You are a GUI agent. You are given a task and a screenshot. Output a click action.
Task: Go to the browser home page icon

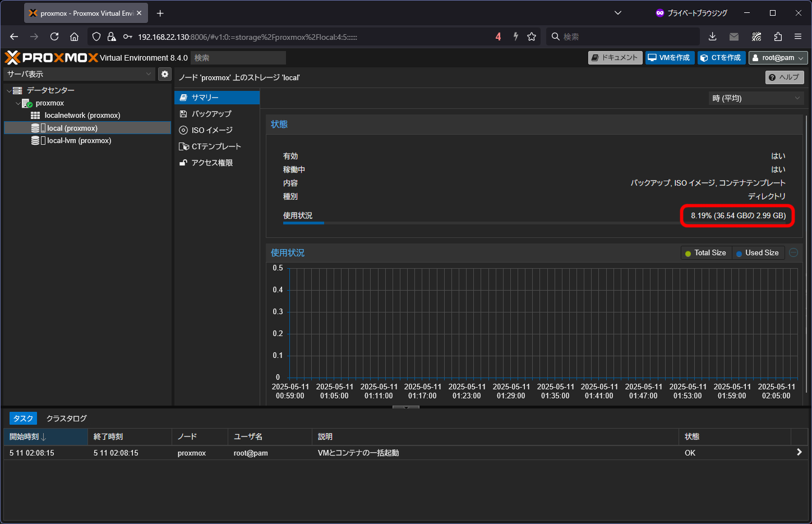coord(74,36)
